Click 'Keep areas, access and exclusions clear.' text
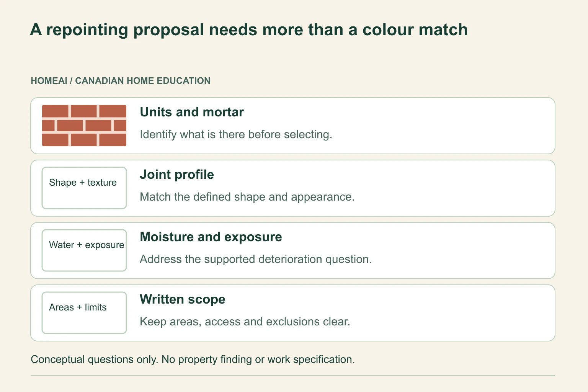Image resolution: width=588 pixels, height=392 pixels. pos(245,322)
